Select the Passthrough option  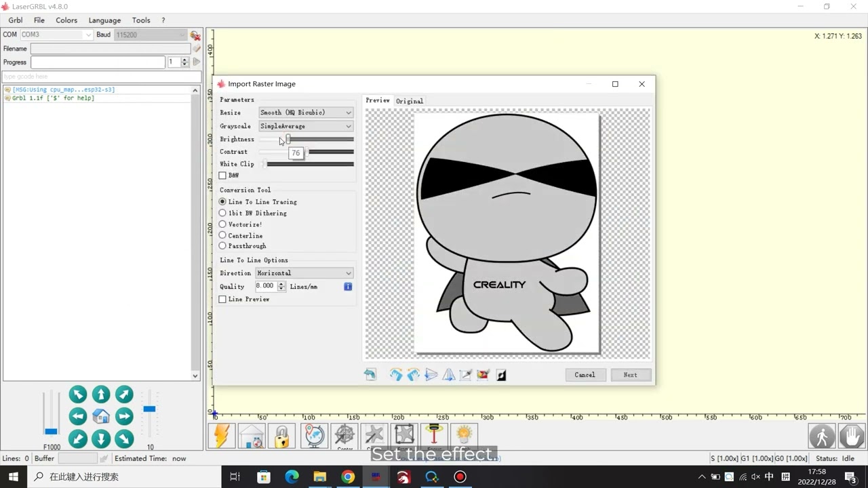pyautogui.click(x=243, y=246)
